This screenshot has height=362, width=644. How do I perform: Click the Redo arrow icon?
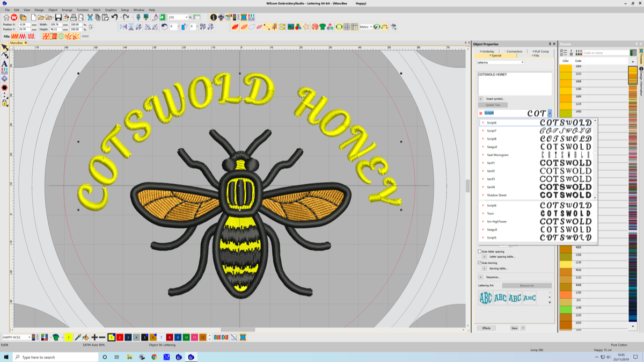click(126, 17)
